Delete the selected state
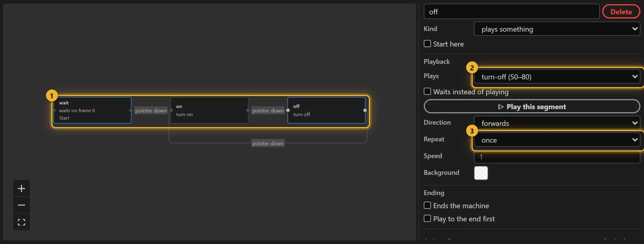 pos(621,12)
